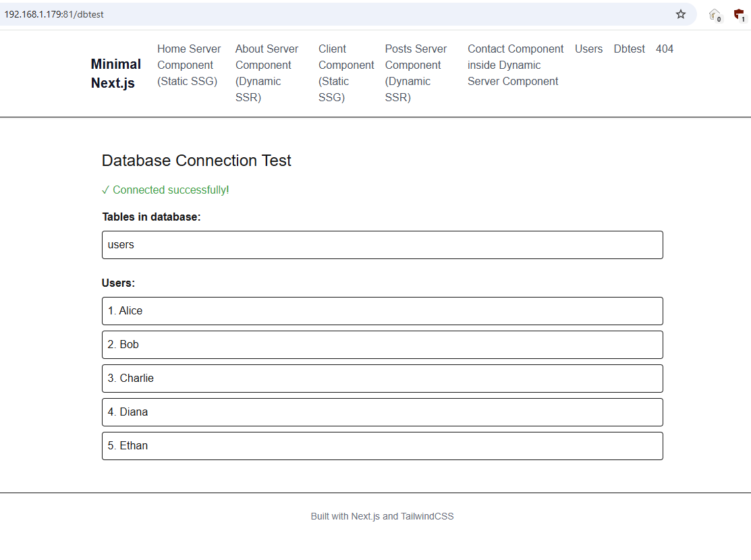The width and height of the screenshot is (751, 560).
Task: Choose the 5. Ethan user row
Action: point(382,446)
